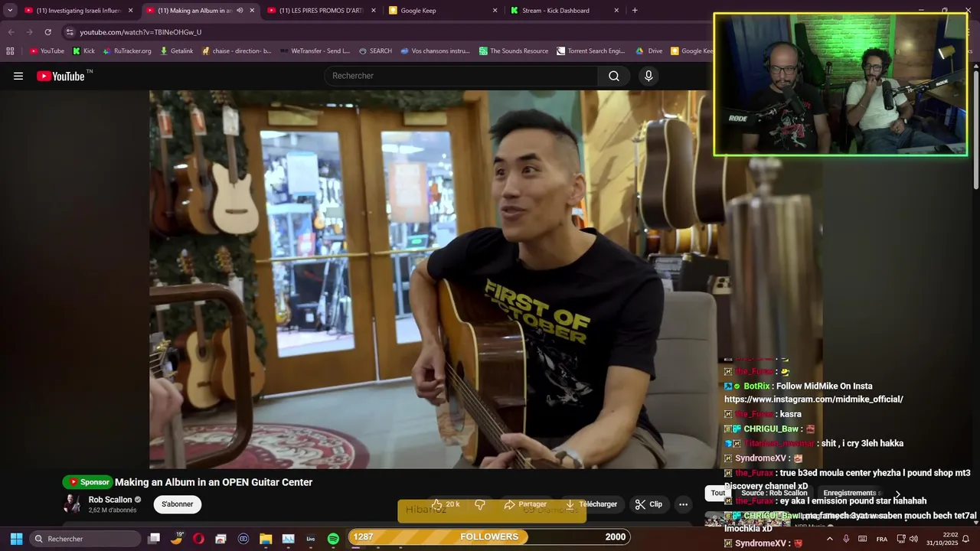
Task: Focus the YouTube Rechercher search field
Action: [x=462, y=76]
